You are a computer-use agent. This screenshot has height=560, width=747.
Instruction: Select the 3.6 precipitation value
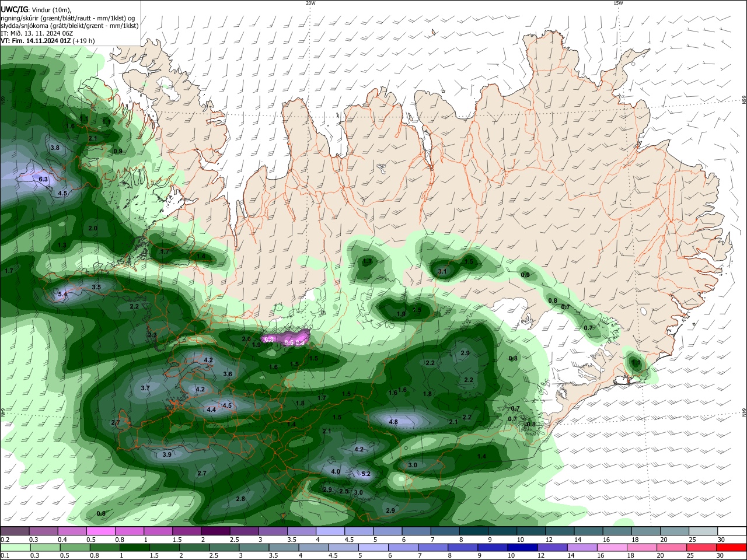pos(228,374)
